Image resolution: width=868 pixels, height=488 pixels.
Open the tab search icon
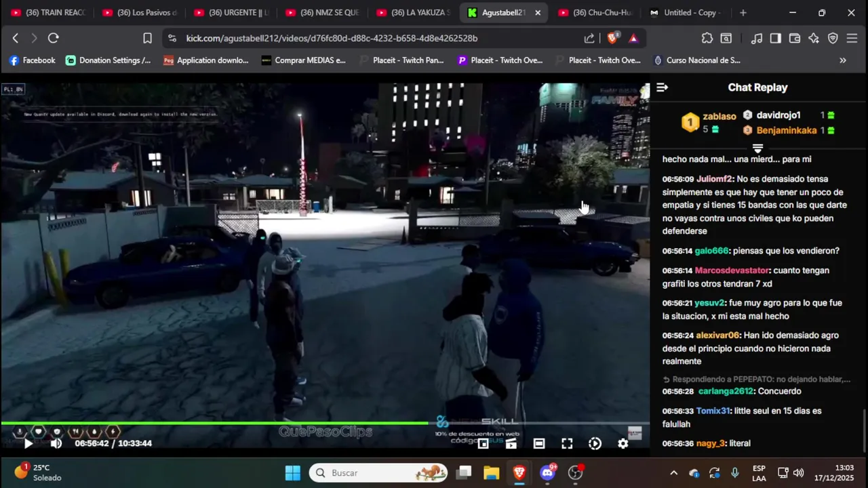[x=726, y=39]
